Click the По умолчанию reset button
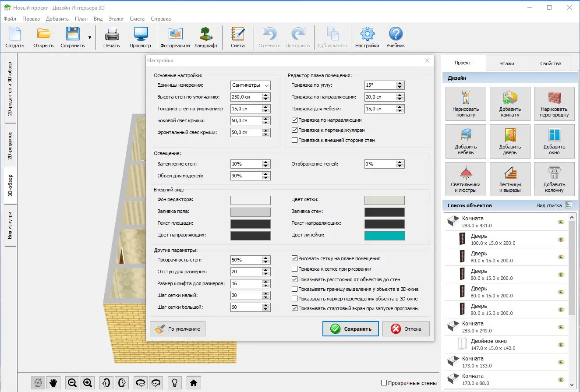Image resolution: width=580 pixels, height=392 pixels. [x=178, y=329]
